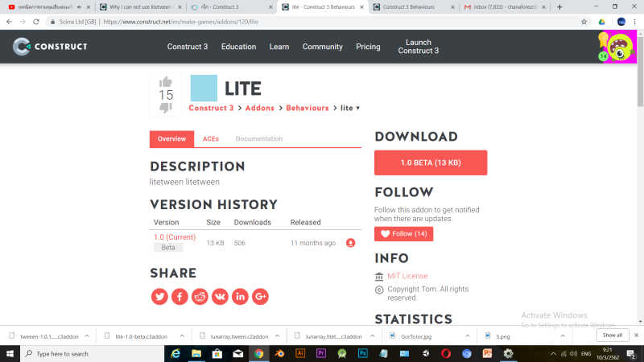
Task: Share the addon on Google Plus
Action: 260,296
